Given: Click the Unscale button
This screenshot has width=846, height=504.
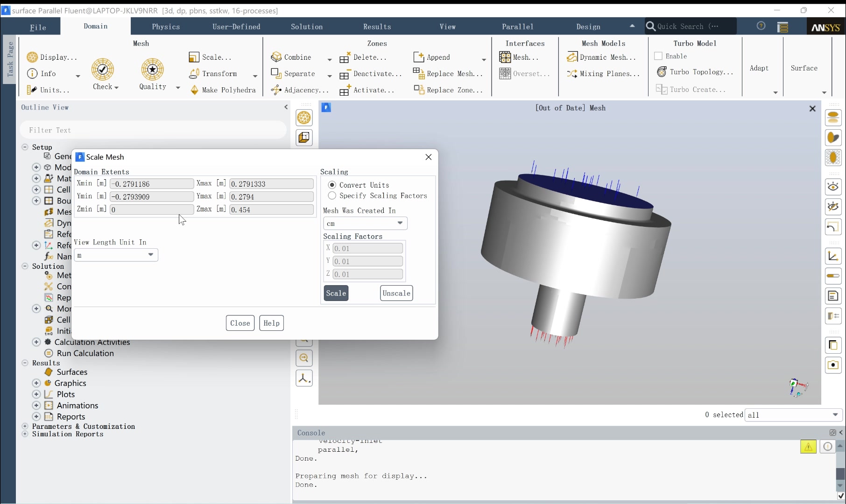Looking at the screenshot, I should (x=396, y=293).
